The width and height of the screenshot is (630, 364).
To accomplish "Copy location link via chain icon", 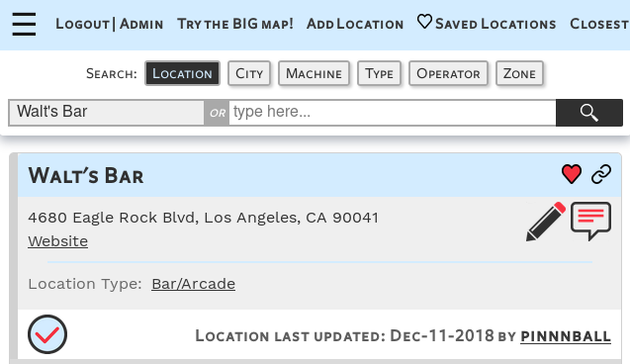I will tap(601, 174).
